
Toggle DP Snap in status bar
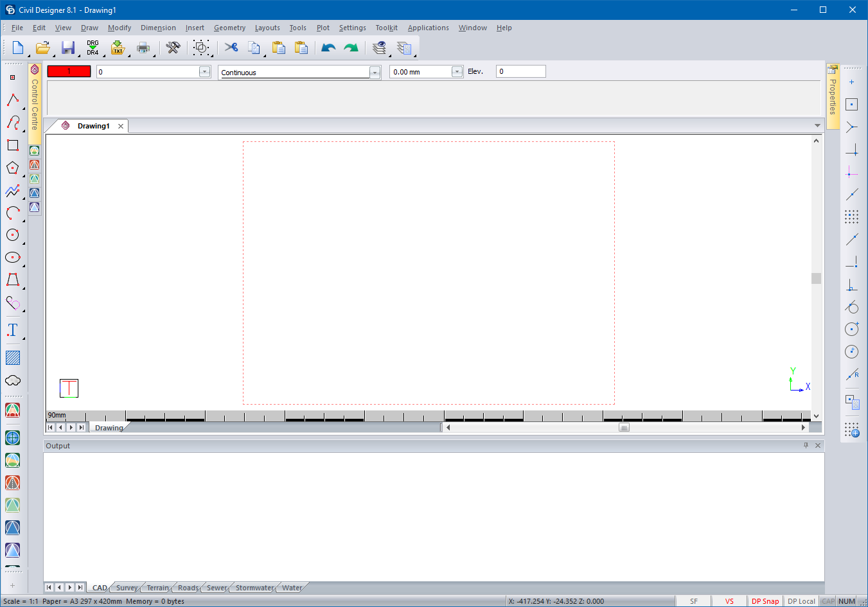765,601
